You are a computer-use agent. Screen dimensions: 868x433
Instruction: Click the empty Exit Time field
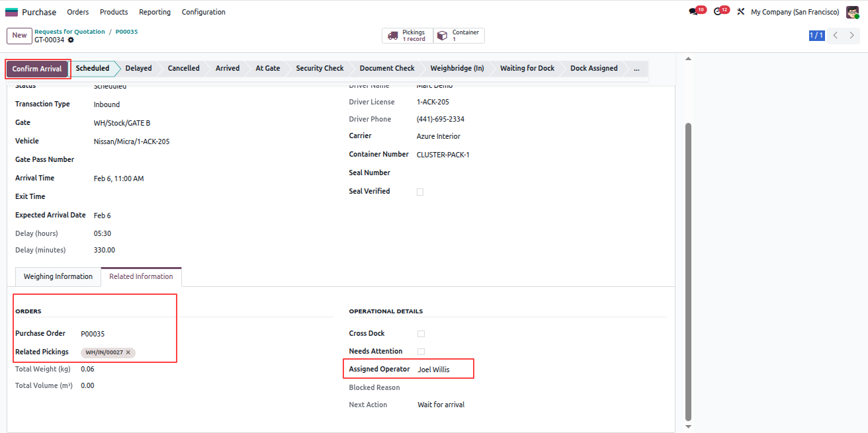pos(212,197)
